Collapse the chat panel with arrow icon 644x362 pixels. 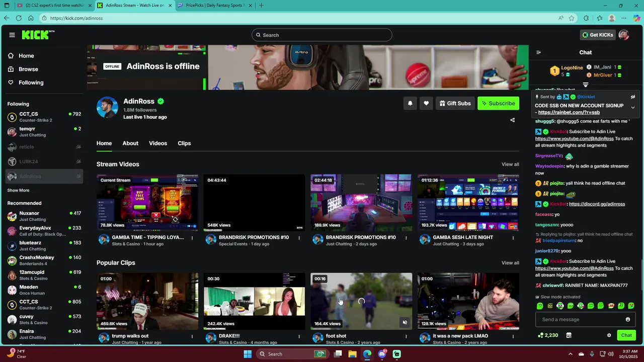(x=538, y=52)
